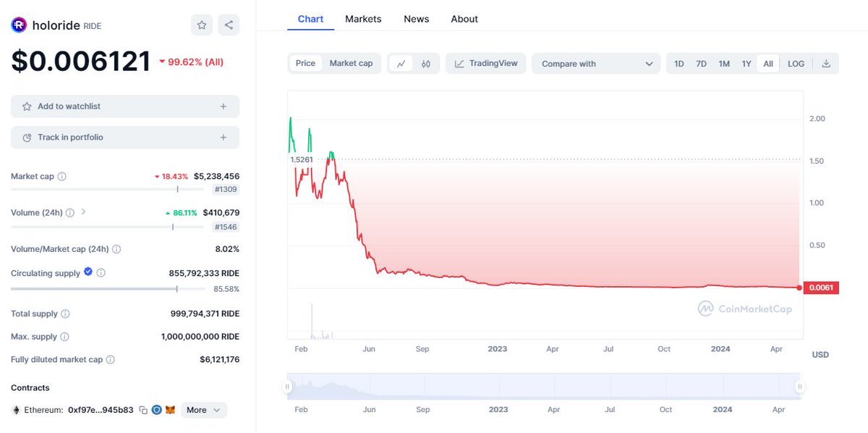Image resolution: width=868 pixels, height=433 pixels.
Task: Open the Compare with dropdown
Action: (596, 64)
